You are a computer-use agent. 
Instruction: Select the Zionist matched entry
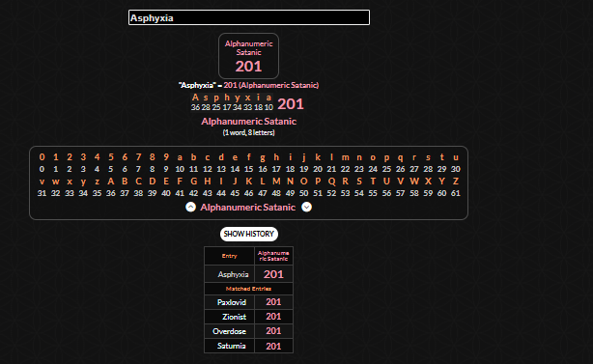234,317
